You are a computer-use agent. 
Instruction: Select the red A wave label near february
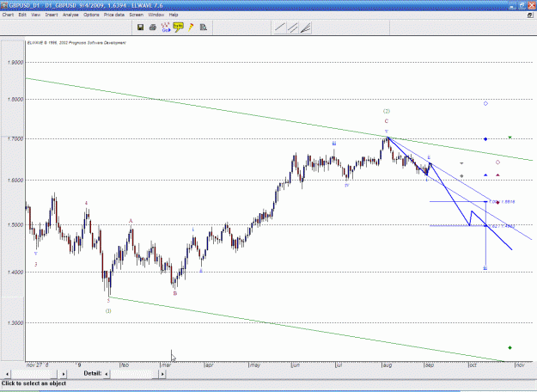[131, 221]
